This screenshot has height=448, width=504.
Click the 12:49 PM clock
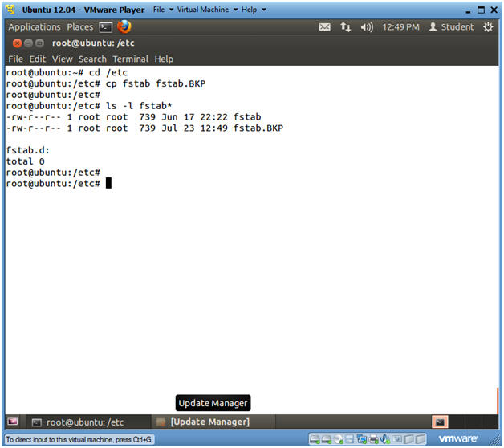pos(400,27)
